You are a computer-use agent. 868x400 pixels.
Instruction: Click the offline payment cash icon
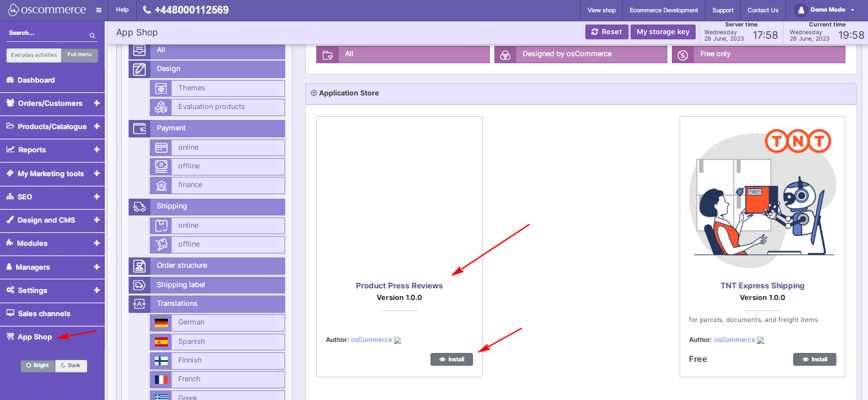(x=161, y=166)
